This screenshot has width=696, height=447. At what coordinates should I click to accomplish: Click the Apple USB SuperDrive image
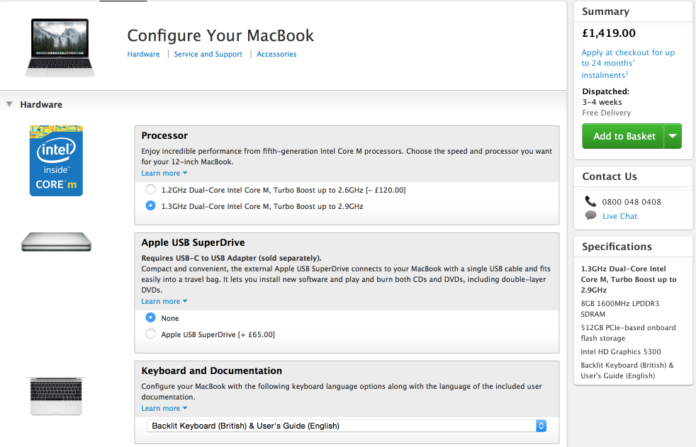pyautogui.click(x=56, y=241)
